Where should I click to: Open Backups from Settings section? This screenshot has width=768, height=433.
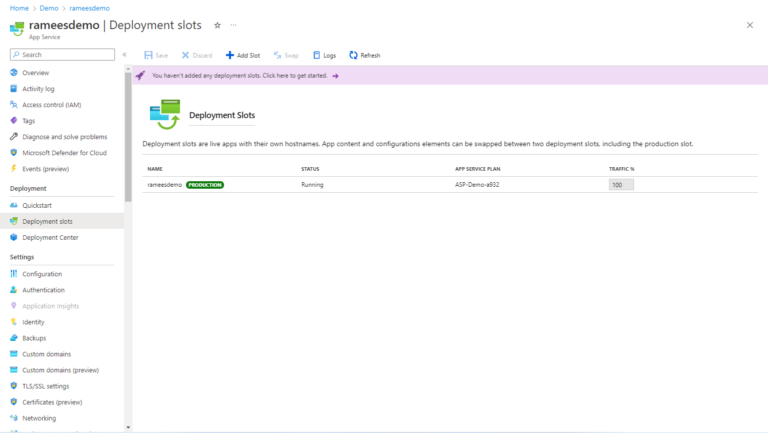[x=34, y=338]
